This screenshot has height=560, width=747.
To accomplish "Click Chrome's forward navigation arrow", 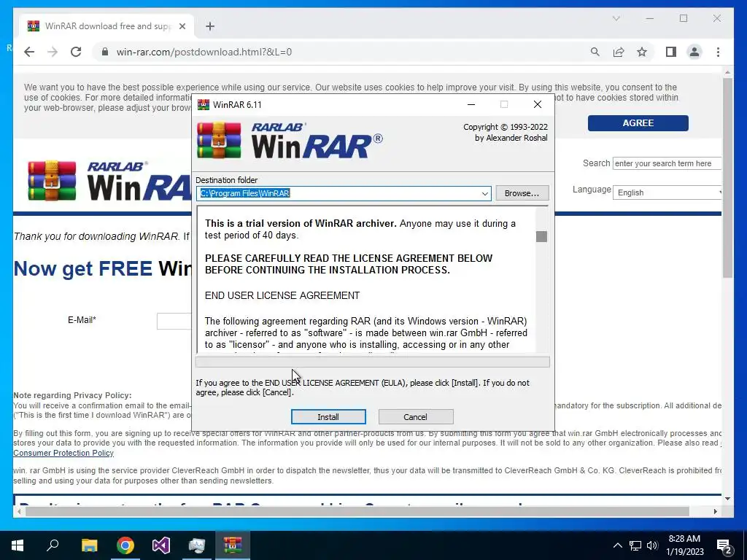I will (53, 52).
